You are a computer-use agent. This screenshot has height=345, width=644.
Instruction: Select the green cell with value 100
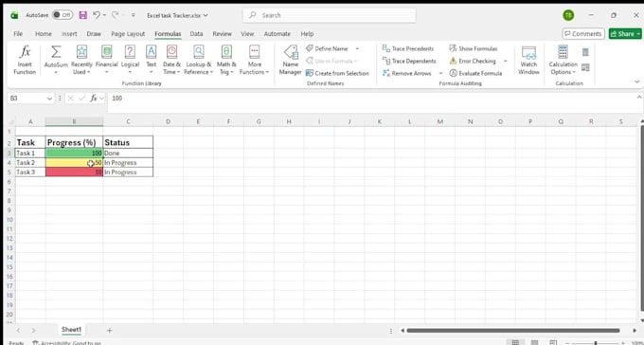[x=74, y=153]
